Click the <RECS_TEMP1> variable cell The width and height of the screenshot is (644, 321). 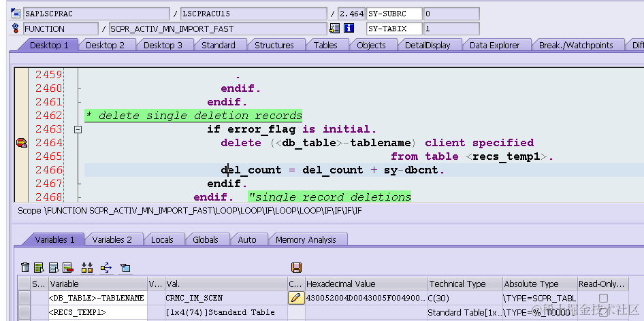(98, 312)
